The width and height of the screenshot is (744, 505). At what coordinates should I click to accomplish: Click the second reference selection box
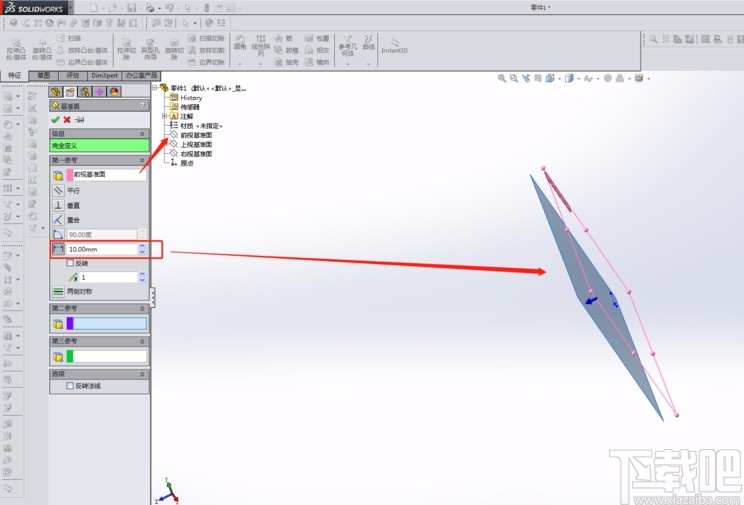coord(107,324)
